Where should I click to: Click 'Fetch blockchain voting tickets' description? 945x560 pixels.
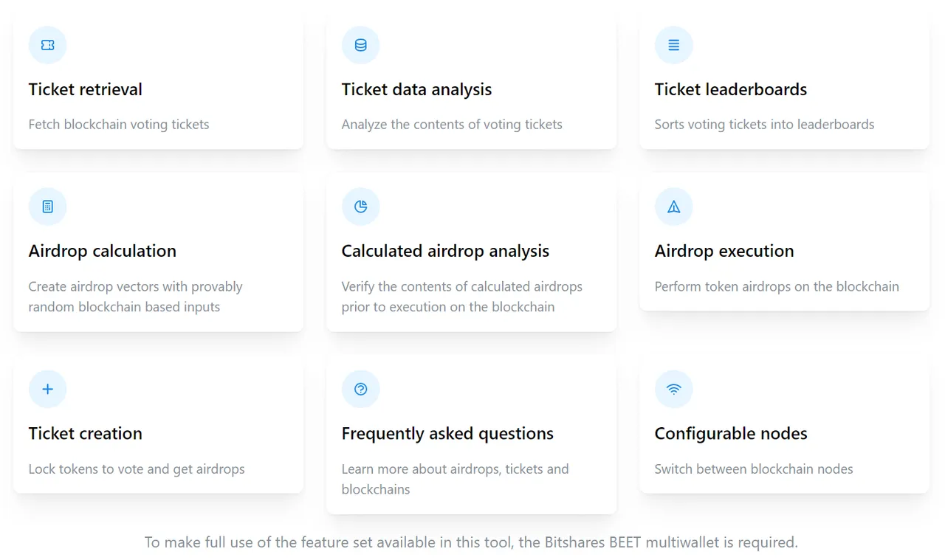pyautogui.click(x=119, y=124)
